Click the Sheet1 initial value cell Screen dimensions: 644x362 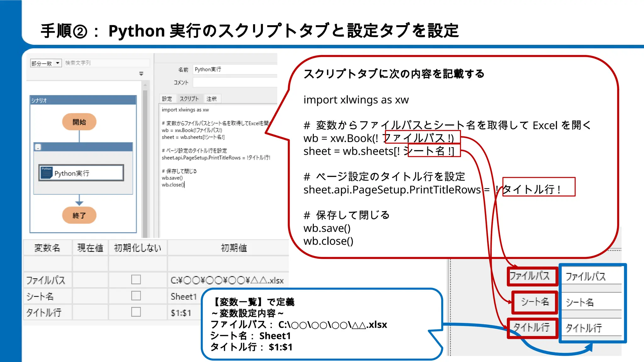[185, 296]
